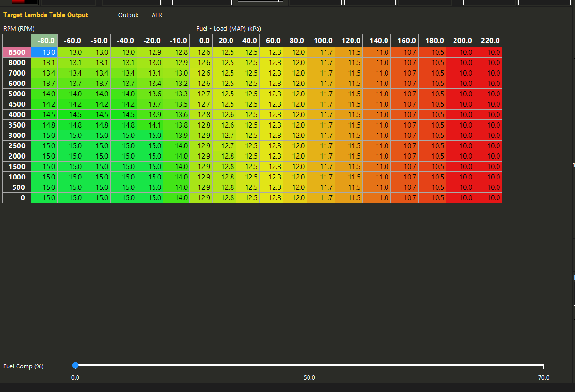Select the 4000 RPM row header
The image size is (575, 392).
tap(17, 115)
